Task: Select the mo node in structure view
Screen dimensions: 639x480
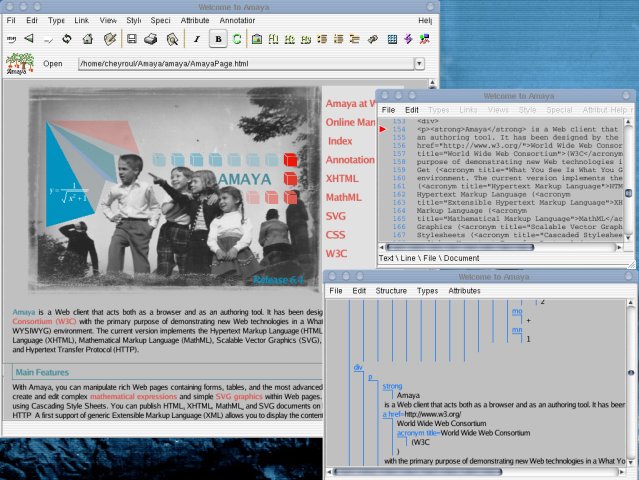Action: click(x=517, y=311)
